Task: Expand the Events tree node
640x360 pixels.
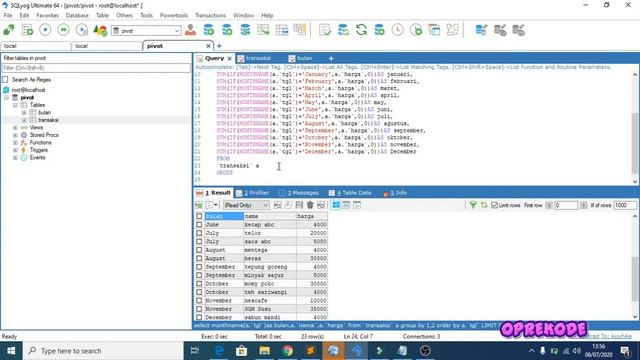Action: click(x=16, y=158)
